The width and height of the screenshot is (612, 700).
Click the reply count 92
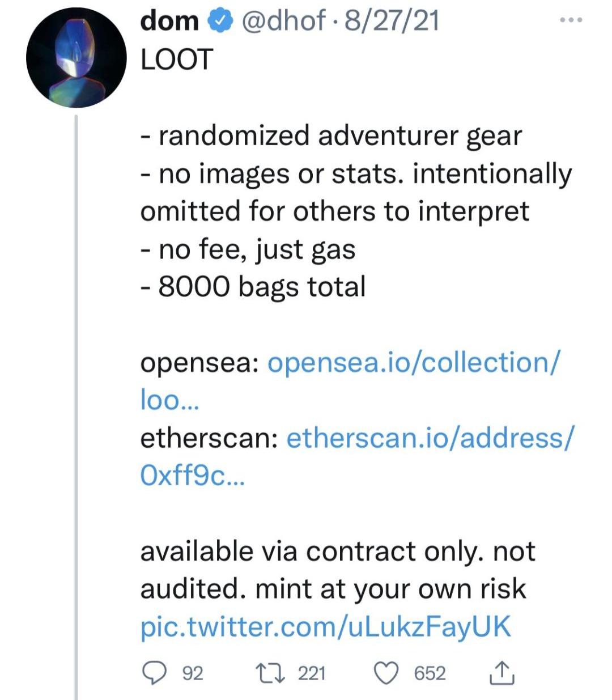point(193,673)
